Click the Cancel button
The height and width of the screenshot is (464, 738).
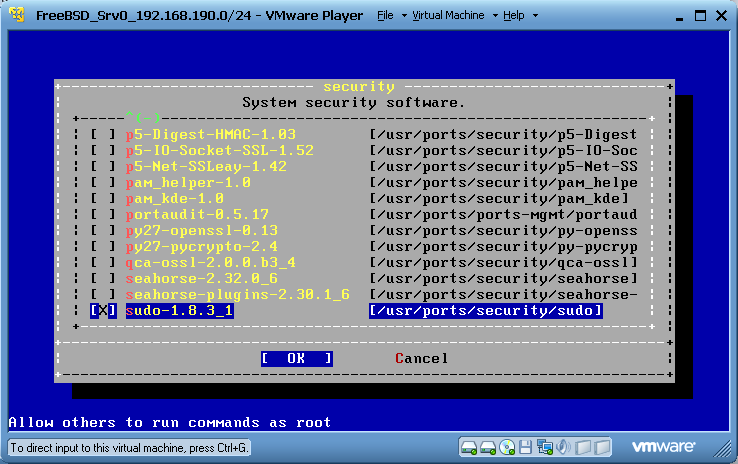(x=421, y=359)
